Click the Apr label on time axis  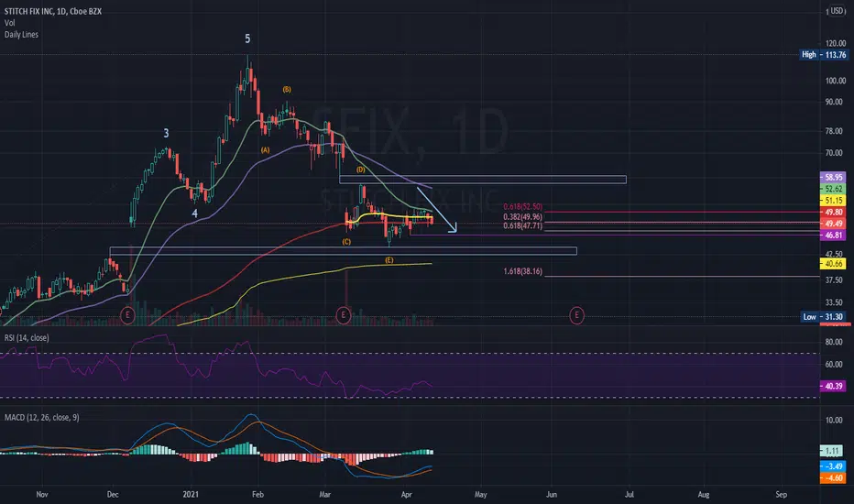(406, 495)
